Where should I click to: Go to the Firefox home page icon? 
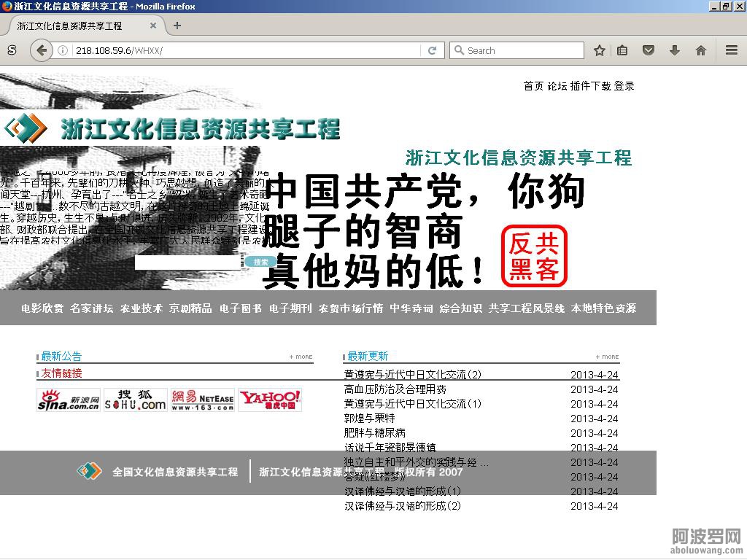click(700, 50)
